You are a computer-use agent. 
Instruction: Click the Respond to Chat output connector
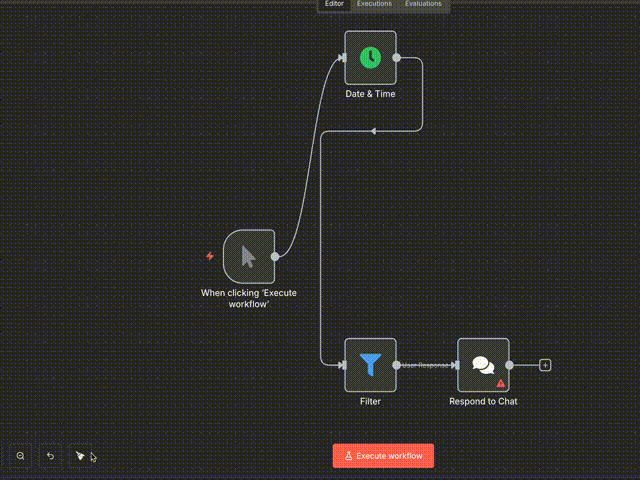point(510,365)
